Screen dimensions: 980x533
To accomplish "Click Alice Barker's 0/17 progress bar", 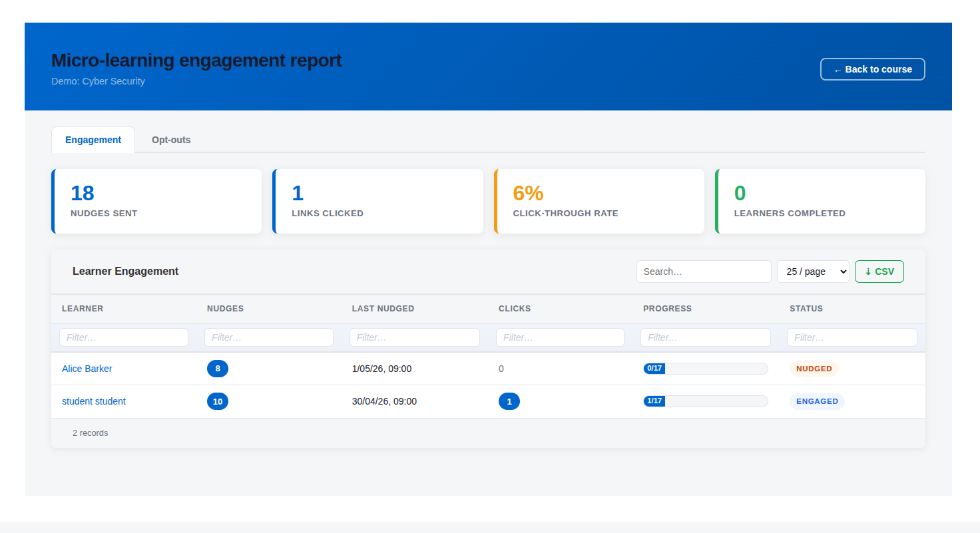I will click(706, 369).
